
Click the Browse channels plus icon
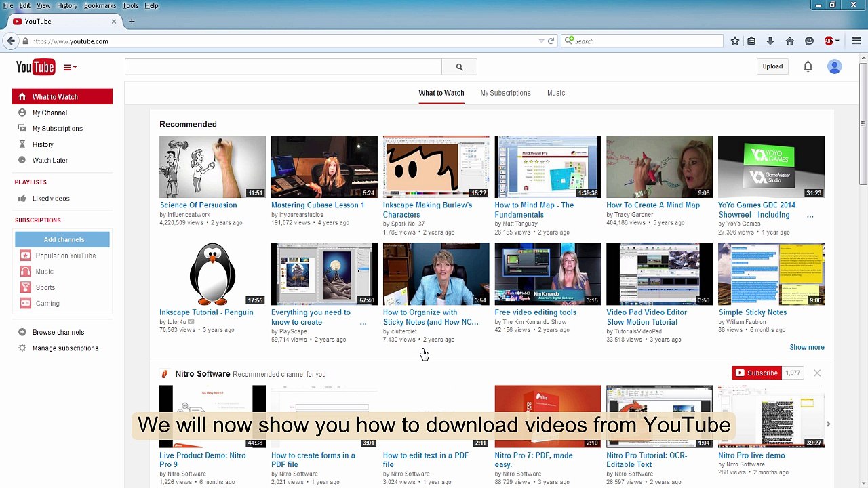(x=22, y=332)
